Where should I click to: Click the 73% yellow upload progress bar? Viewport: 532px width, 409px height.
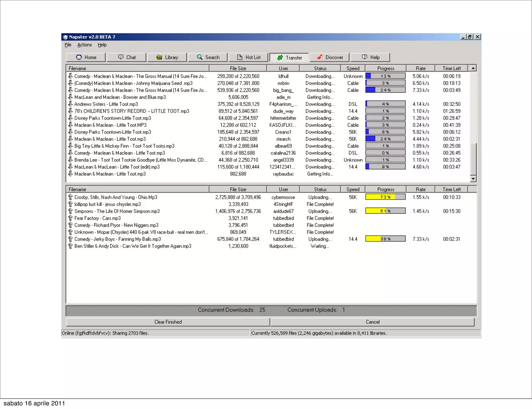(x=385, y=197)
